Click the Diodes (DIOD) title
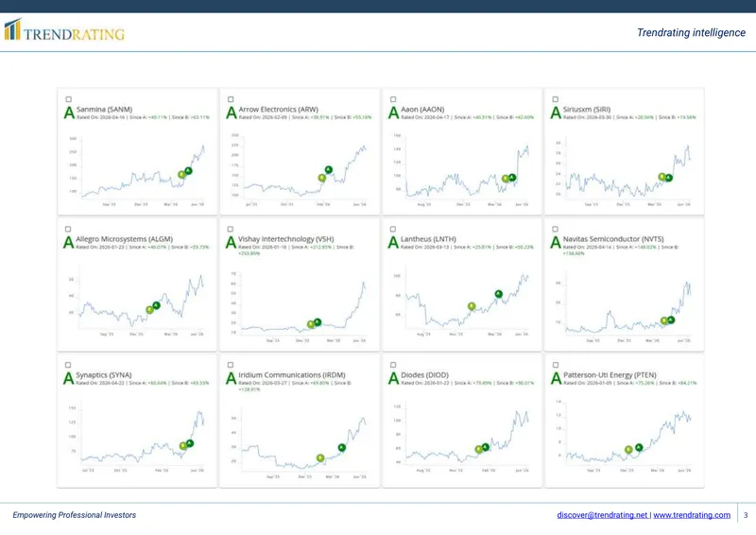756x535 pixels. (424, 375)
